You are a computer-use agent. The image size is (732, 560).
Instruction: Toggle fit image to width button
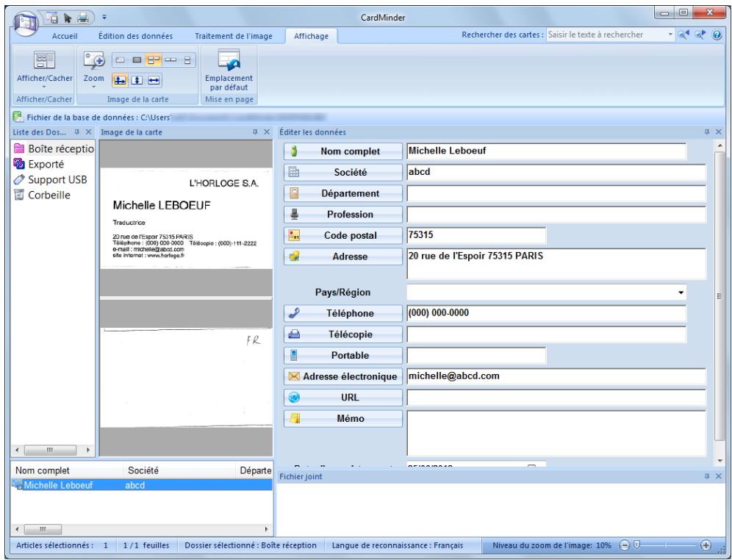coord(154,79)
